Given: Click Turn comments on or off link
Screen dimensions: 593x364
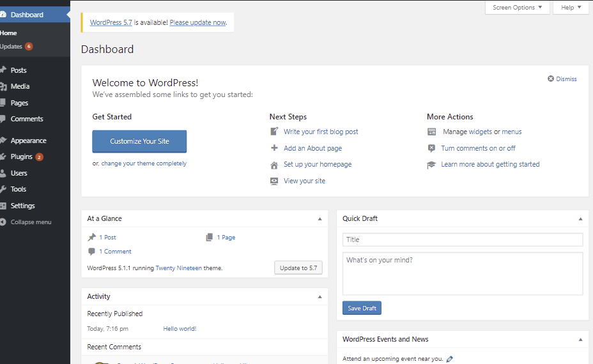Looking at the screenshot, I should [478, 148].
